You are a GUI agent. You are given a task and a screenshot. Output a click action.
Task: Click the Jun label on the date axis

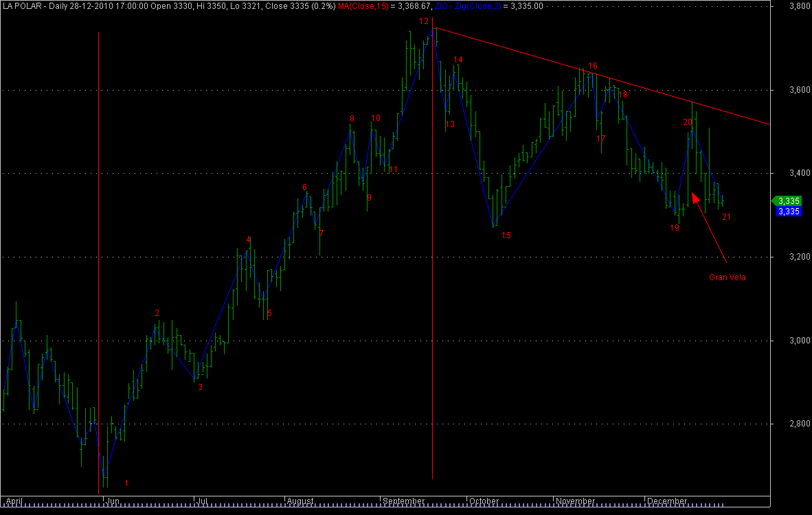[113, 501]
